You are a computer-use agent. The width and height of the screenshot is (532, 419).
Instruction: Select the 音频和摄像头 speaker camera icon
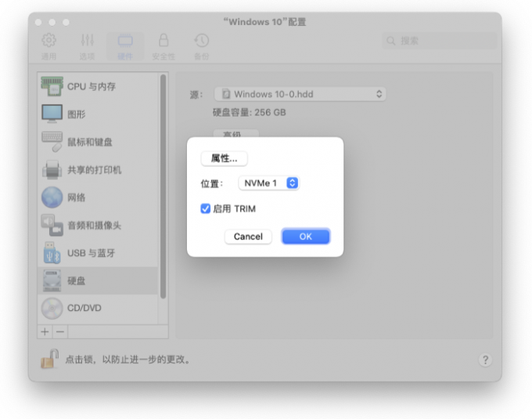click(52, 225)
